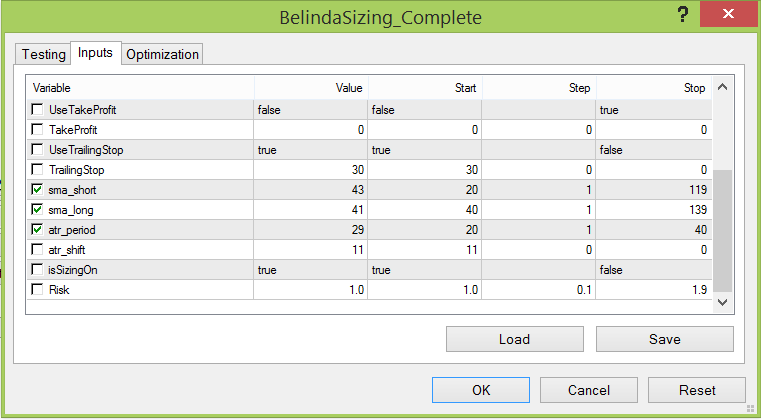Click the scroll down arrow in inputs list
Image resolution: width=761 pixels, height=420 pixels.
(722, 302)
